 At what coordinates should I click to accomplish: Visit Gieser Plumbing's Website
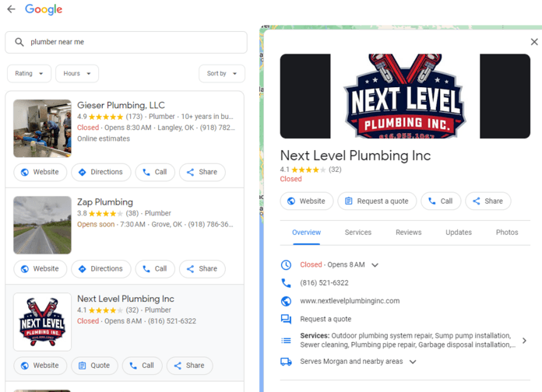[x=40, y=172]
